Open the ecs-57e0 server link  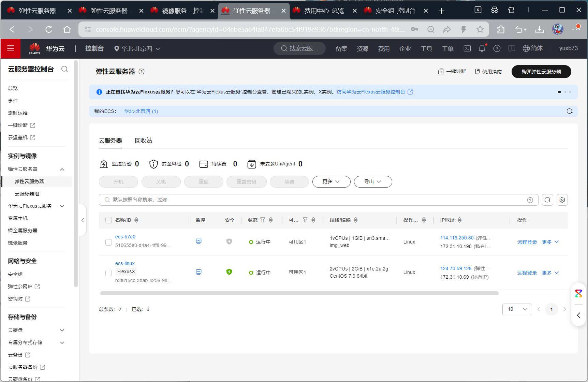pos(125,237)
